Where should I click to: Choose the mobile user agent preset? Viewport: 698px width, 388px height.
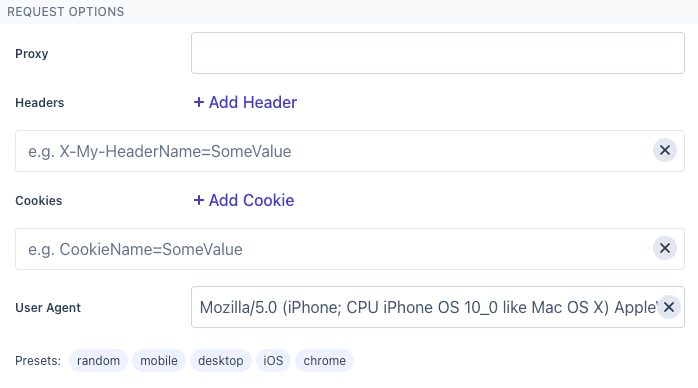(x=159, y=360)
